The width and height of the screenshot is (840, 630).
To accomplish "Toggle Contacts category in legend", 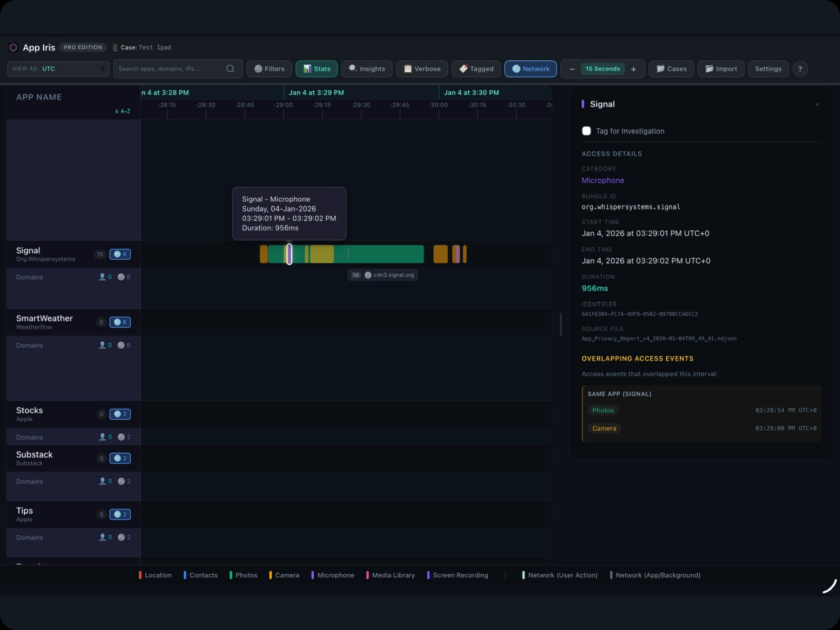I will pyautogui.click(x=200, y=575).
